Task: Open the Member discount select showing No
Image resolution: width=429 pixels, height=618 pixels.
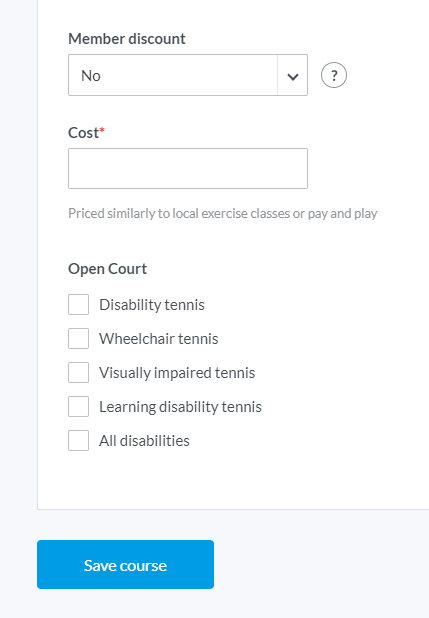Action: click(x=188, y=75)
